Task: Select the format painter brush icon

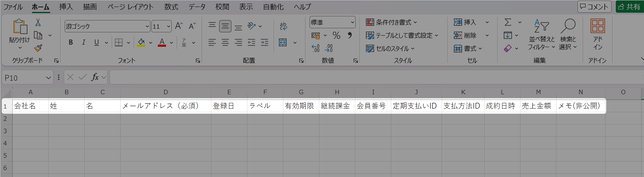Action: [x=38, y=48]
